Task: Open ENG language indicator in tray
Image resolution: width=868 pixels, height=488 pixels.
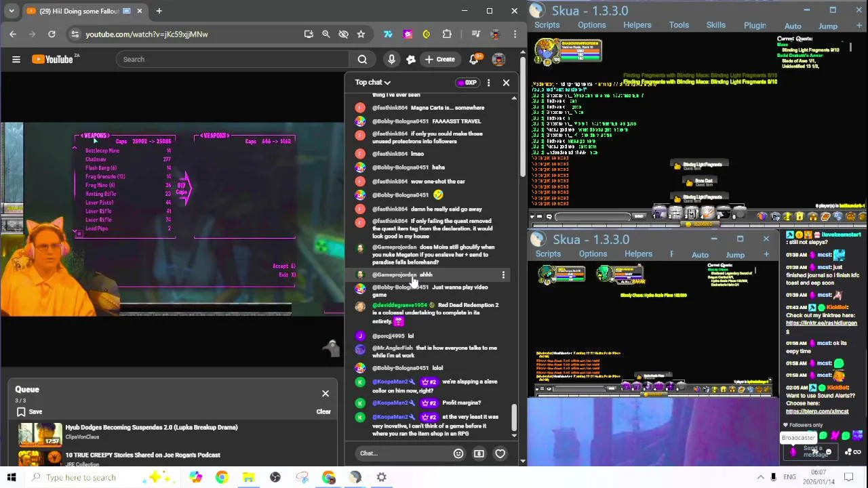Action: (x=789, y=477)
